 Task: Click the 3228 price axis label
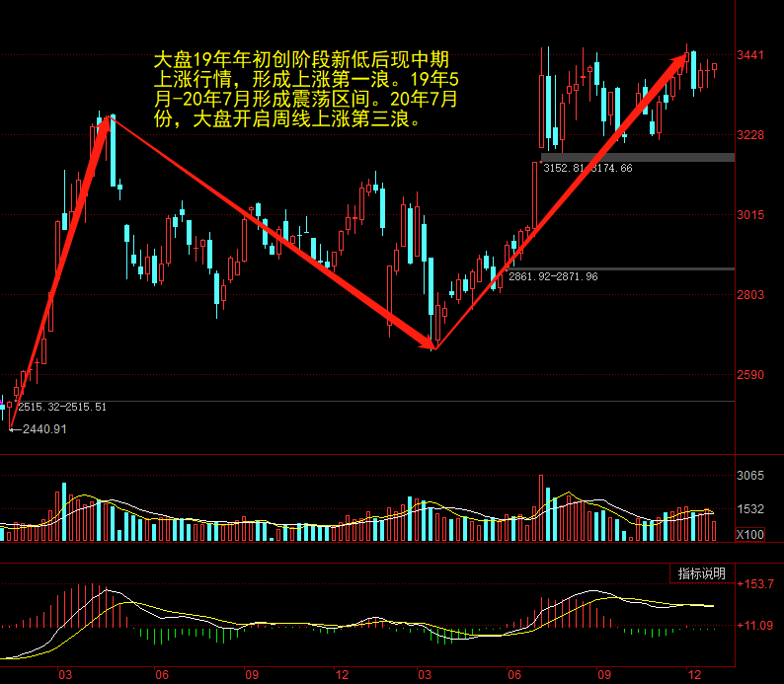(x=753, y=134)
